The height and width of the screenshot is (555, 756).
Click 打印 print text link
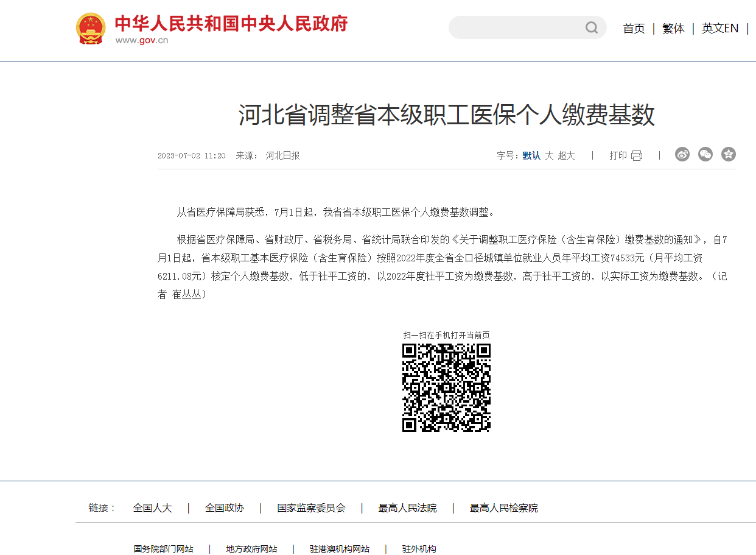(618, 156)
